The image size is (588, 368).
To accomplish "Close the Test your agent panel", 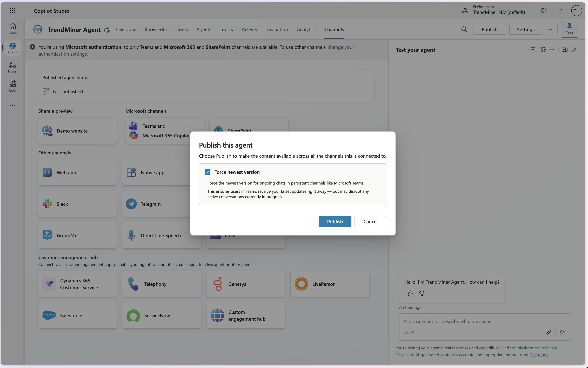I will coord(574,50).
